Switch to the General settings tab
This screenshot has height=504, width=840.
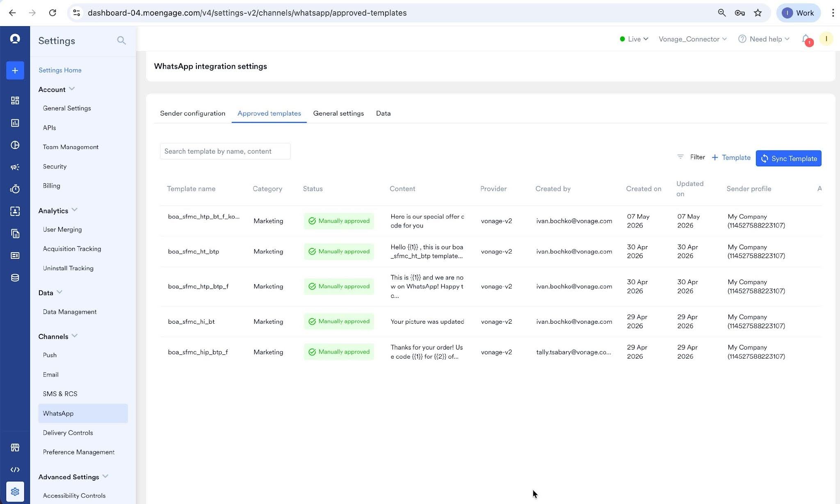click(x=338, y=113)
